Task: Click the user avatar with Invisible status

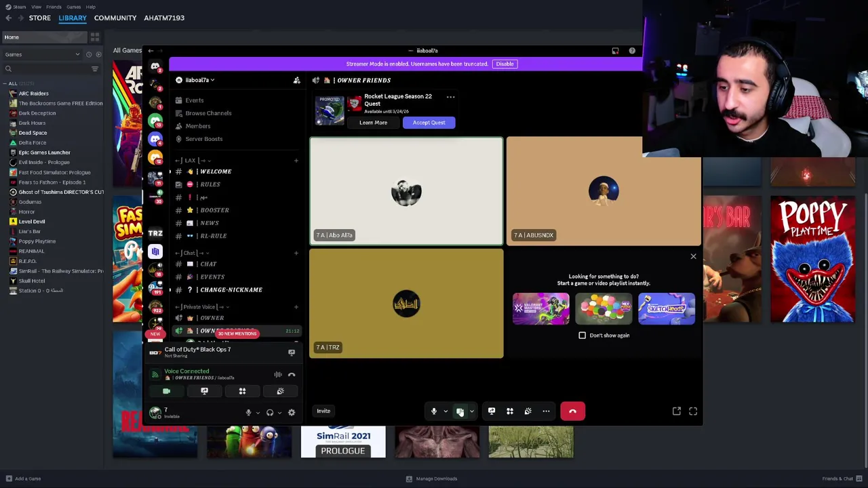Action: 155,413
